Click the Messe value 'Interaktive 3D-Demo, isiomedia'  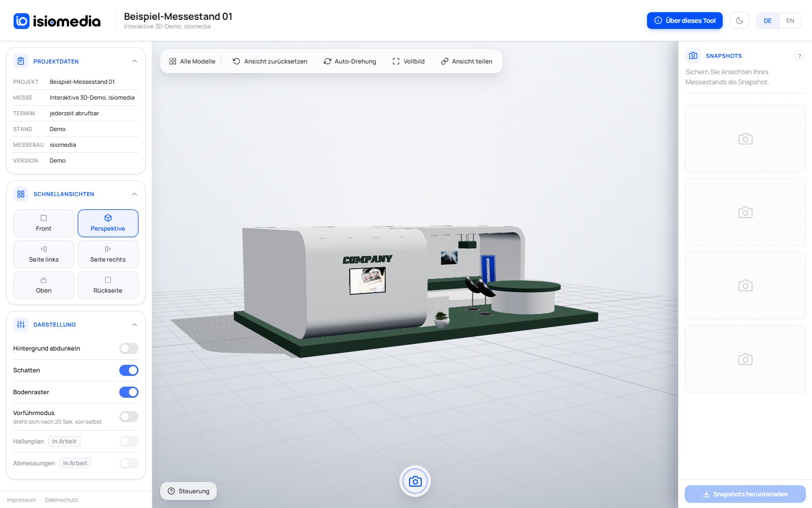coord(92,98)
